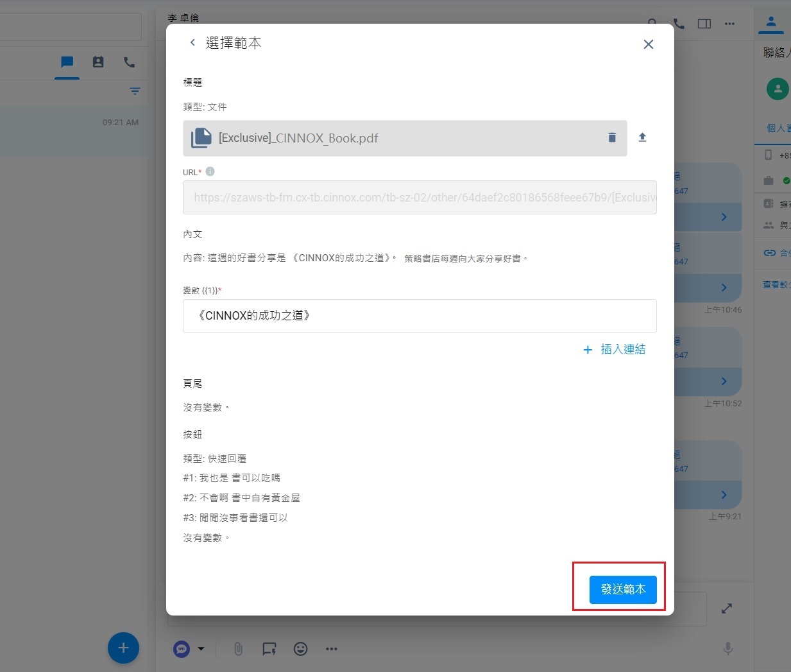This screenshot has height=672, width=791.
Task: Open the header more options menu
Action: click(729, 24)
